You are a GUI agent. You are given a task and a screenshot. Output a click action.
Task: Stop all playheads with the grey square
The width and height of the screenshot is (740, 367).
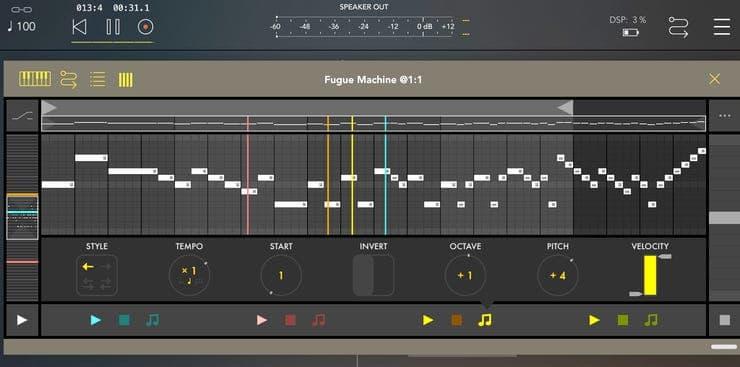[724, 320]
